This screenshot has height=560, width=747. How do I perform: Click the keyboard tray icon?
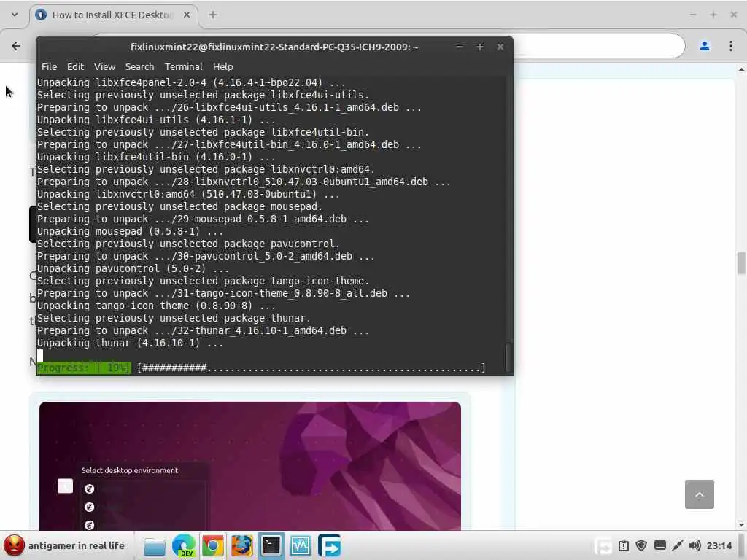tap(659, 545)
